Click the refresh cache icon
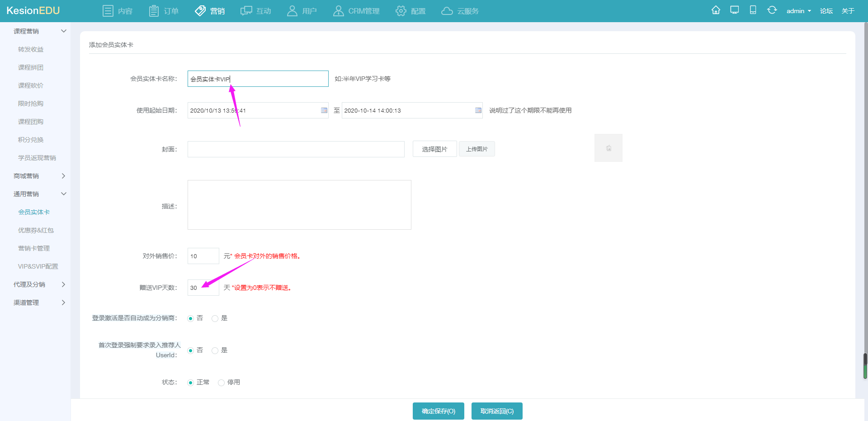Image resolution: width=868 pixels, height=421 pixels. click(772, 10)
